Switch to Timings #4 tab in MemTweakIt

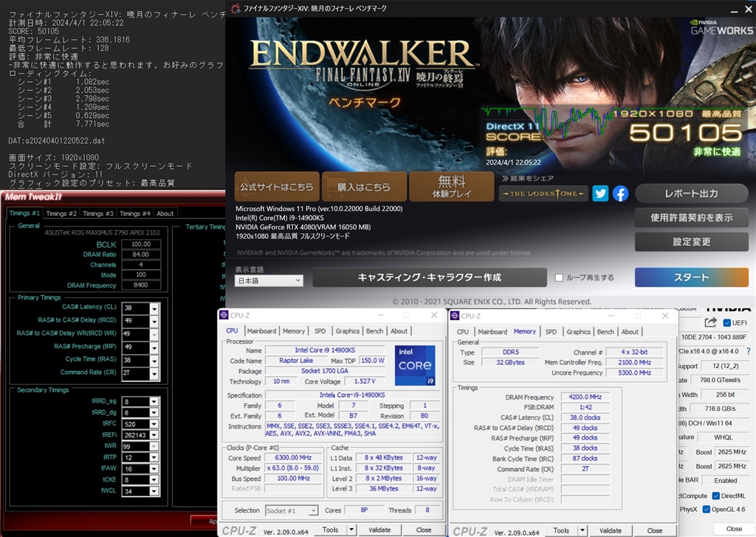tap(135, 213)
